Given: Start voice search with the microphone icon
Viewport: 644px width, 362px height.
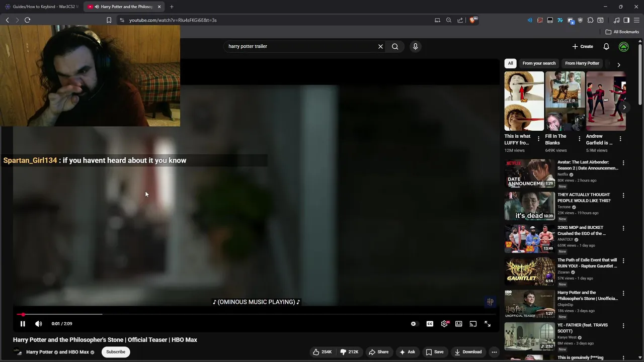Looking at the screenshot, I should 415,46.
